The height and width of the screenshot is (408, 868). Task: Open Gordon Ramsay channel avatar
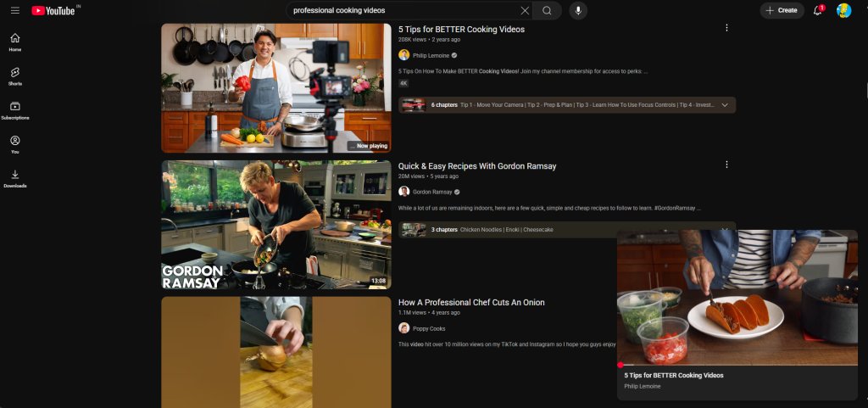pos(404,192)
